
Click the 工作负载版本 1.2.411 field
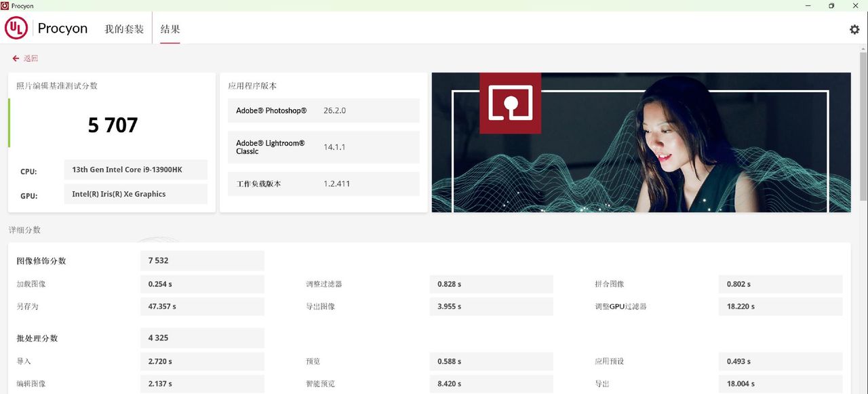[x=323, y=183]
